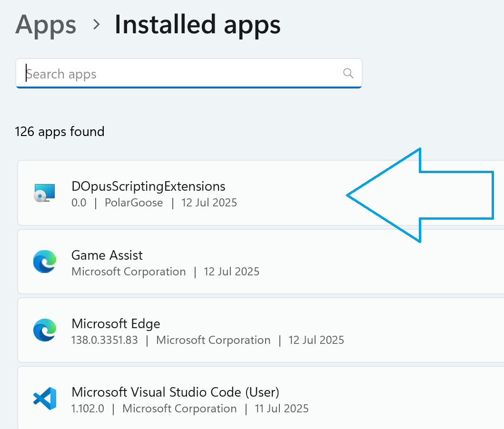
Task: Click VS Code version 1.102.0 text
Action: coord(88,409)
